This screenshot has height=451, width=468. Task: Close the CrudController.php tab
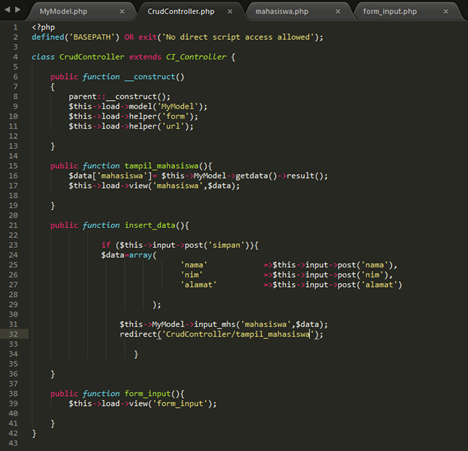[x=230, y=11]
